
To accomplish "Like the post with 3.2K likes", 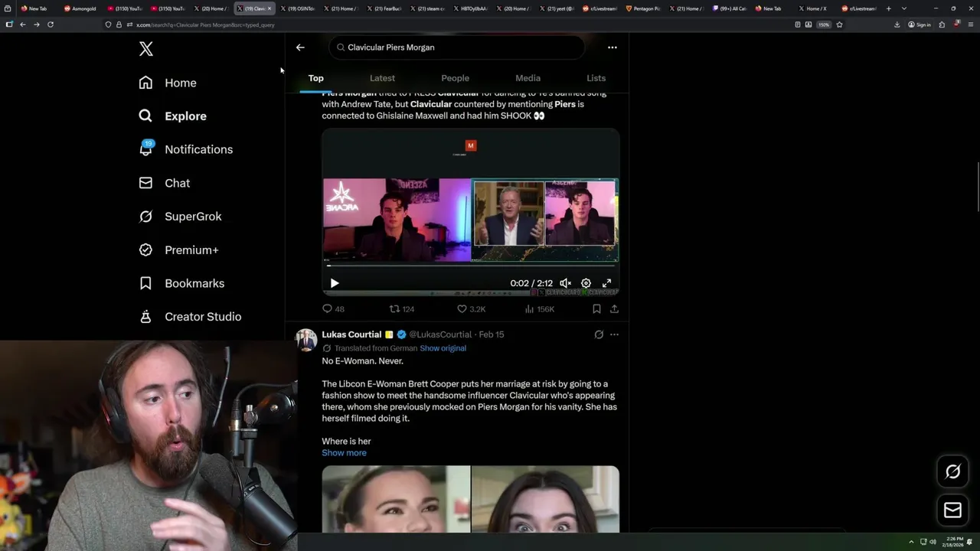I will click(x=471, y=309).
